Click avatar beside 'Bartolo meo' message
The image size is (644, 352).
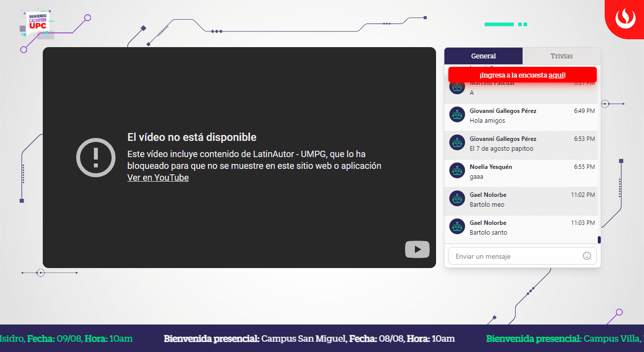click(457, 199)
